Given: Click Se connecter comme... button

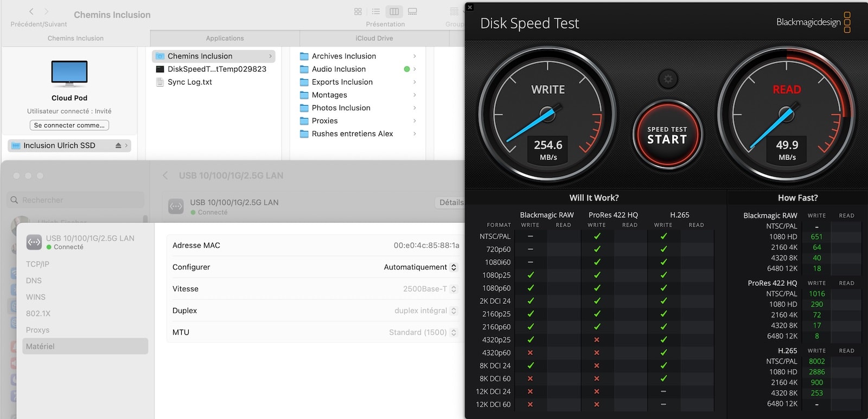Looking at the screenshot, I should (69, 125).
